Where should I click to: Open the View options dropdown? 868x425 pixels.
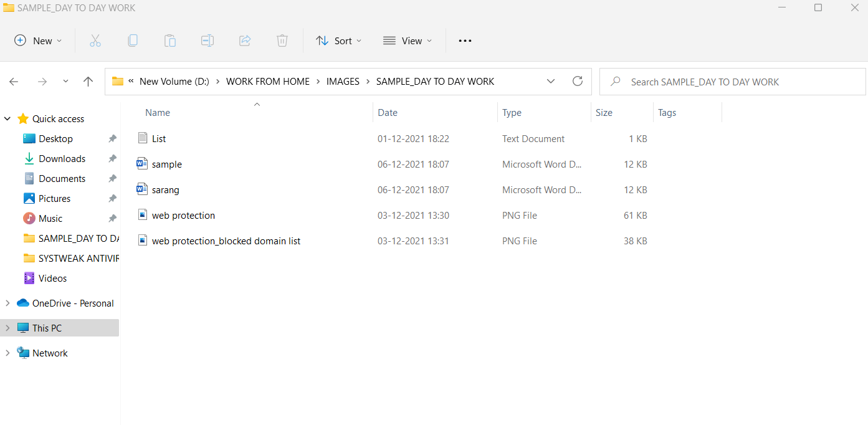(408, 41)
